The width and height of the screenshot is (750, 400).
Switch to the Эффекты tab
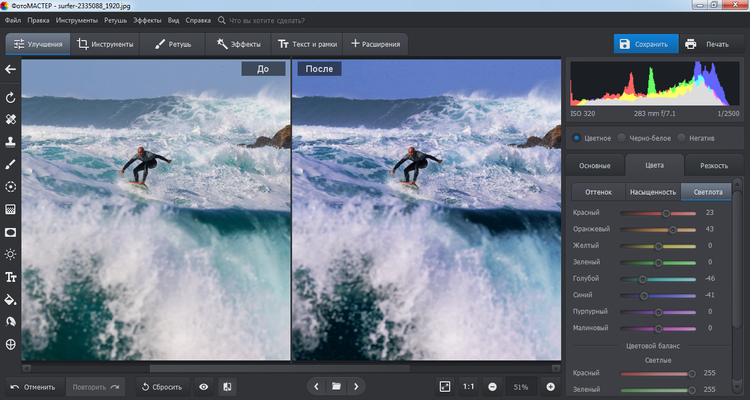point(239,44)
